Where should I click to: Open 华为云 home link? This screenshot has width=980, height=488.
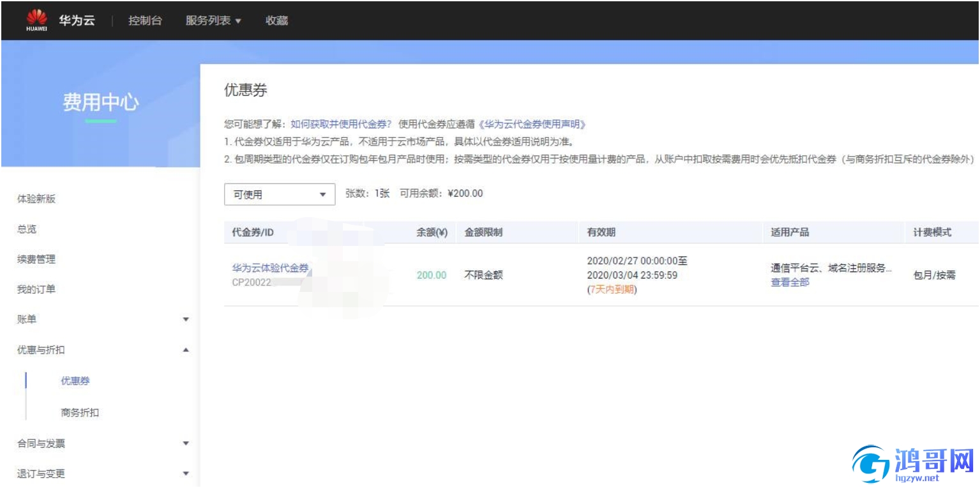pyautogui.click(x=77, y=20)
